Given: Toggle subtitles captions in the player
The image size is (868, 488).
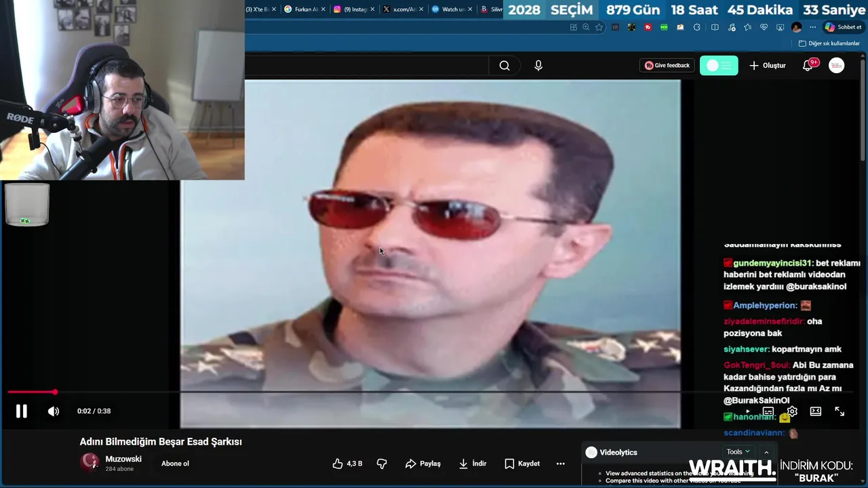Looking at the screenshot, I should 768,411.
